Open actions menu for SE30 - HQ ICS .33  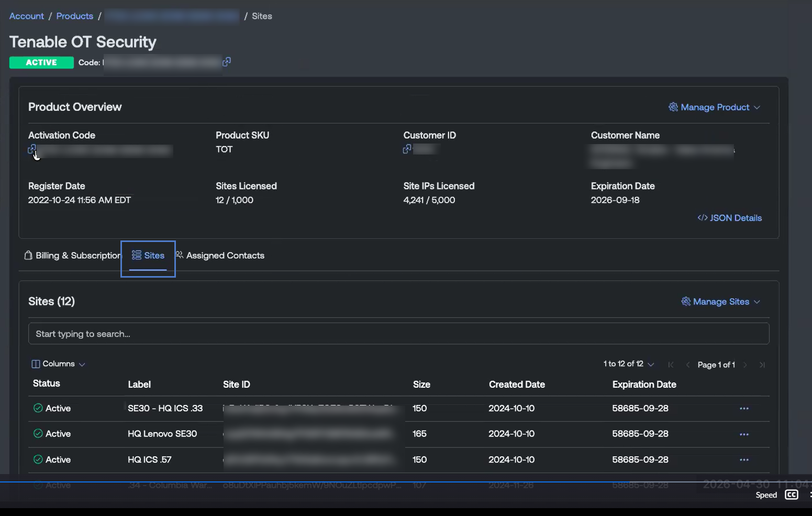(x=744, y=409)
